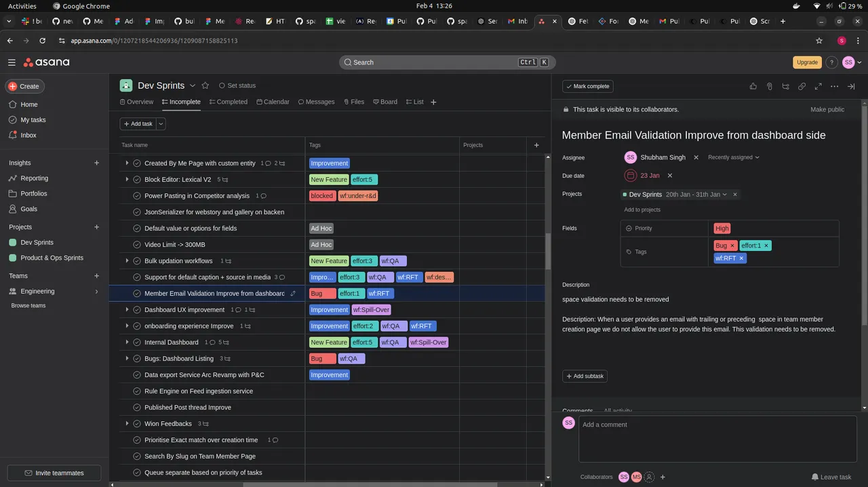Click Invite teammates button
This screenshot has width=868, height=487.
(x=54, y=473)
